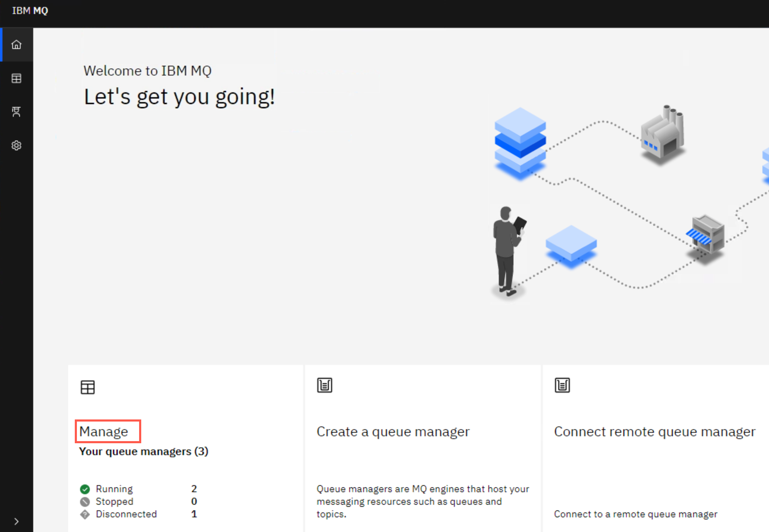The height and width of the screenshot is (532, 769).
Task: Click the 'Welcome to IBM MQ' heading
Action: pyautogui.click(x=148, y=71)
